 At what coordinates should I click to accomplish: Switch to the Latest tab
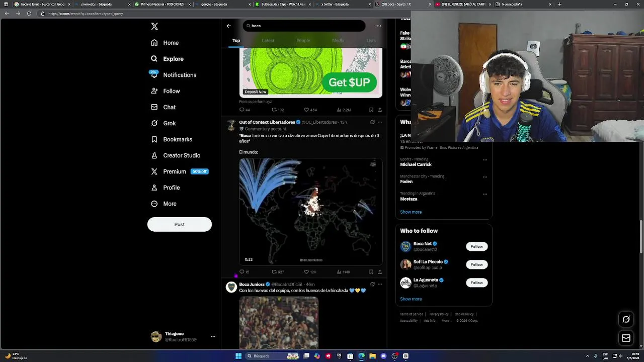(x=268, y=40)
